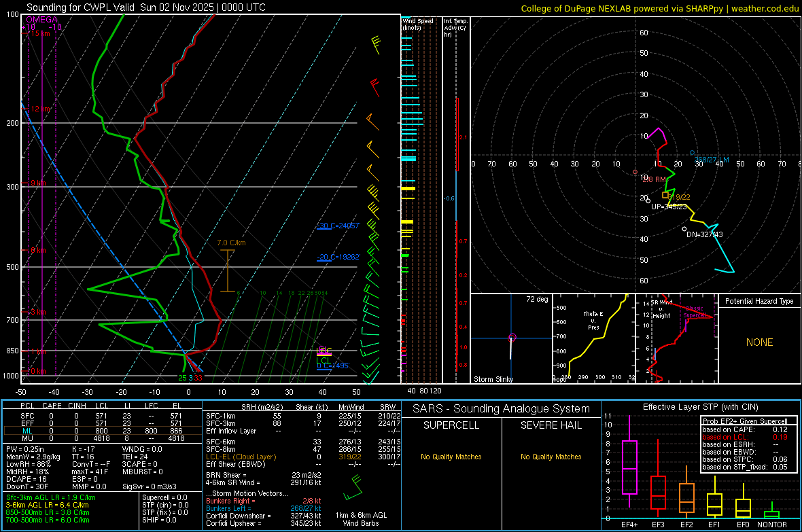The image size is (802, 532).
Task: Click the magenta OMEGA label
Action: (x=42, y=20)
